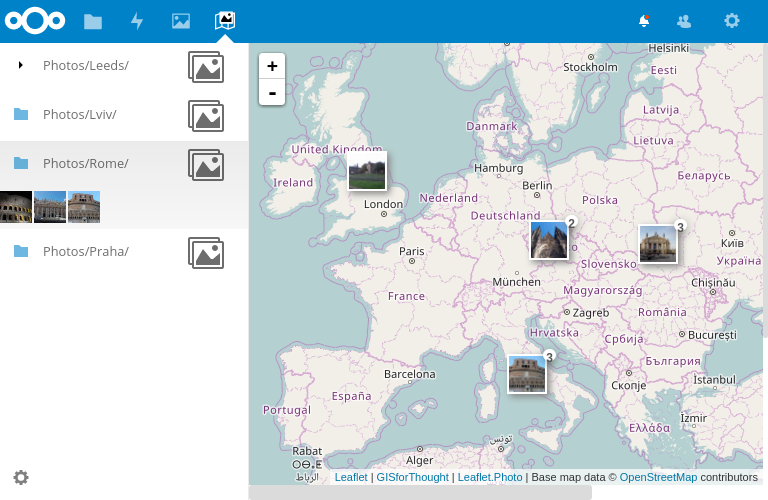Select the Photos/Praha/ folder entry
This screenshot has width=768, height=500.
[86, 252]
